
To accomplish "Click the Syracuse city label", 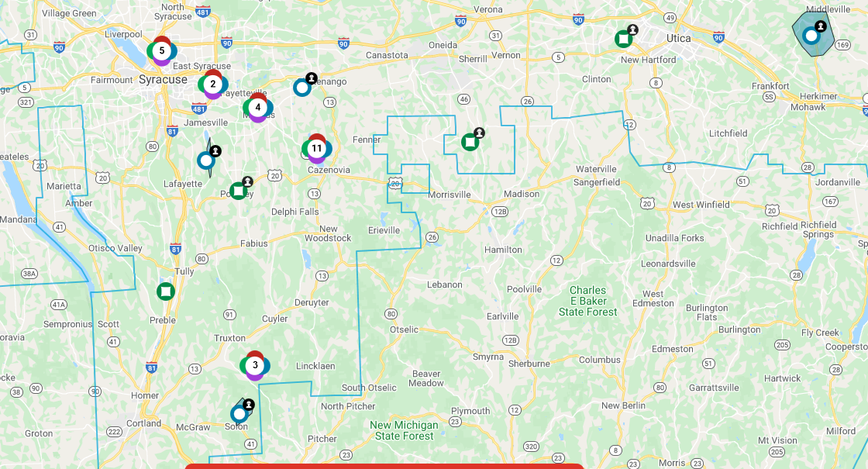I will [x=163, y=80].
